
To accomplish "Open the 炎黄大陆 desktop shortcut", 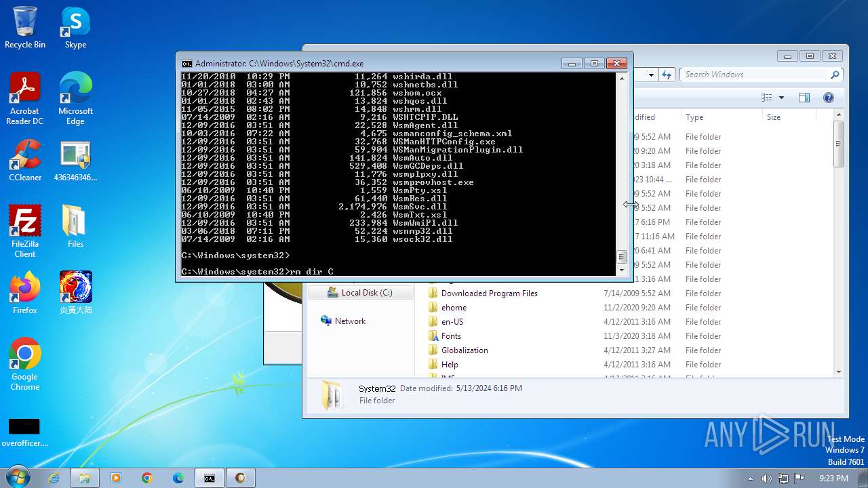I will (x=75, y=293).
